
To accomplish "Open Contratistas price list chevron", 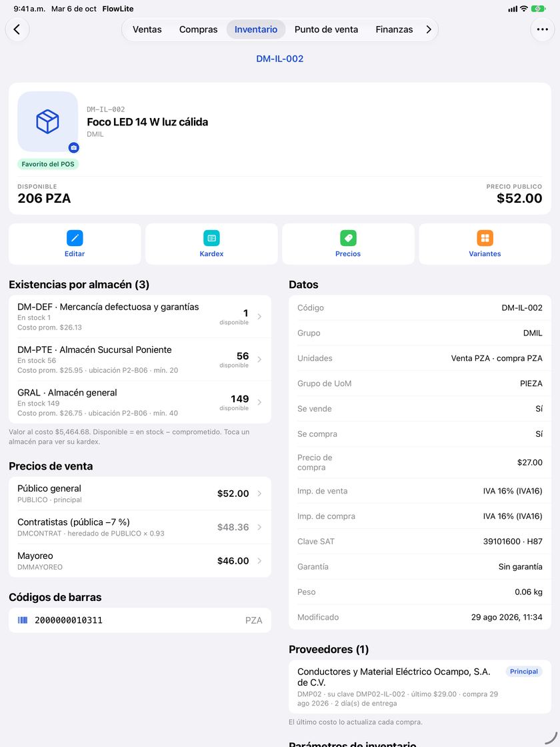I will 259,527.
